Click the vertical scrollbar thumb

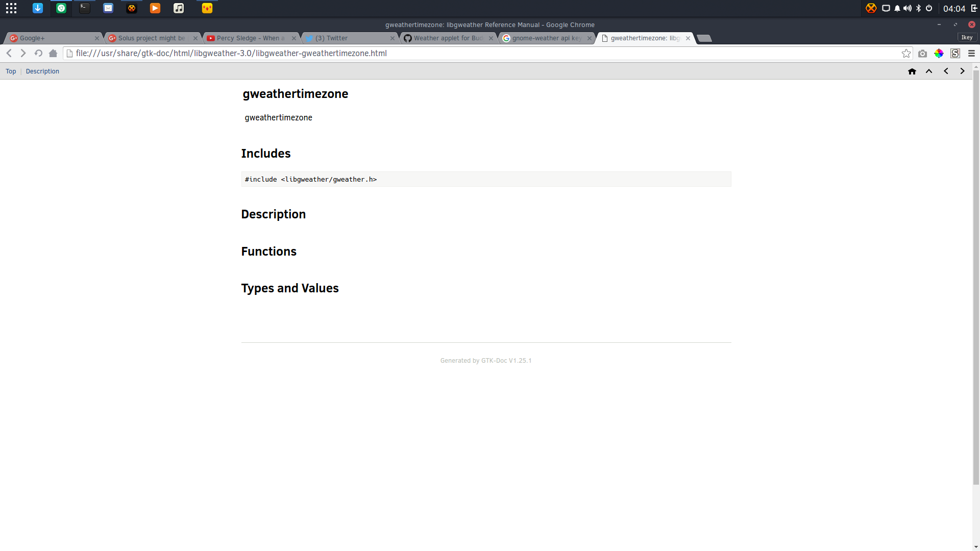click(976, 278)
